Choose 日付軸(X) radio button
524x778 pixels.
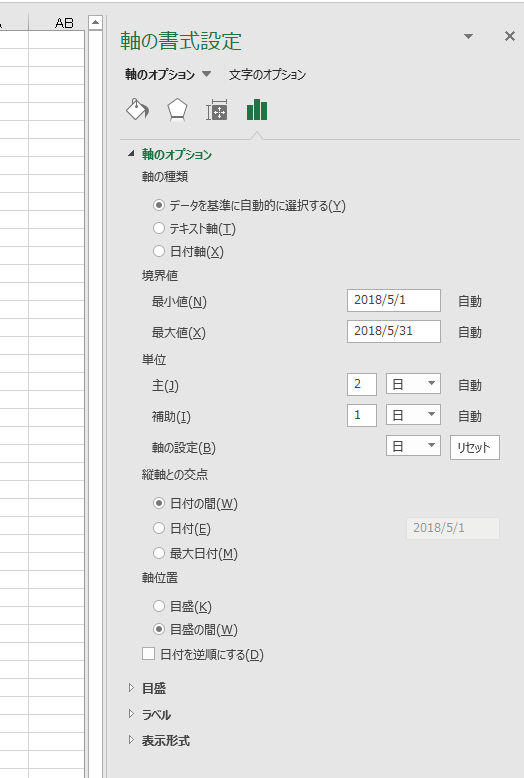159,251
